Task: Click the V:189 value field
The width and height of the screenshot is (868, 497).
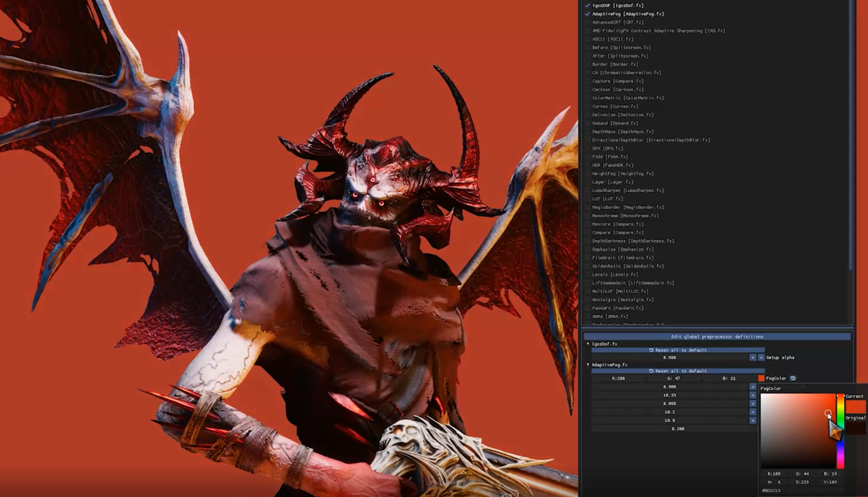Action: [x=831, y=482]
